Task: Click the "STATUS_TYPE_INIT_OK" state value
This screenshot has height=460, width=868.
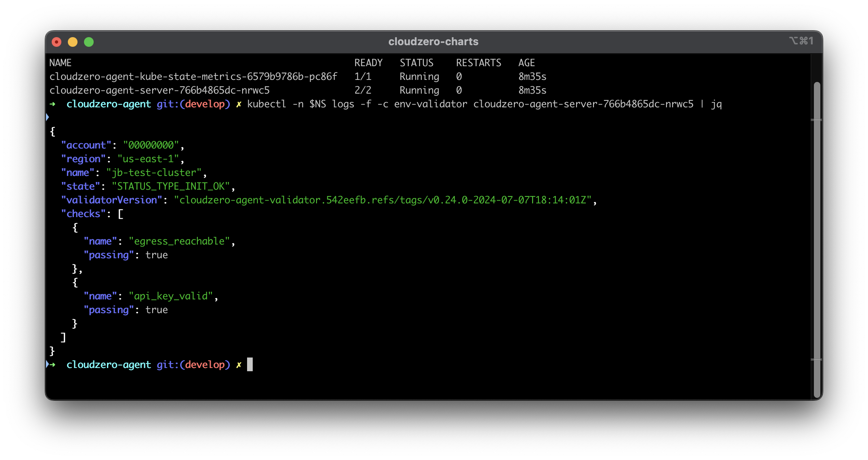Action: point(171,186)
